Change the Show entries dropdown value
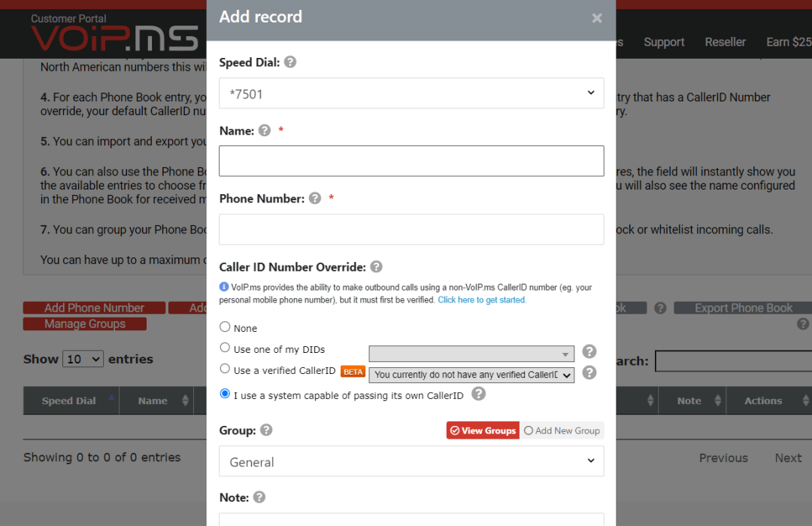Image resolution: width=812 pixels, height=526 pixels. (83, 359)
